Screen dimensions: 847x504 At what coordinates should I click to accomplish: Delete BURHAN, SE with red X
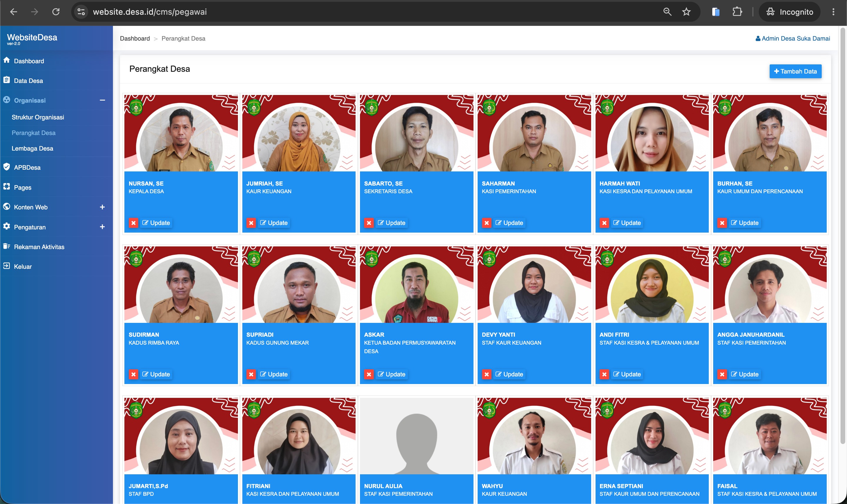(722, 223)
